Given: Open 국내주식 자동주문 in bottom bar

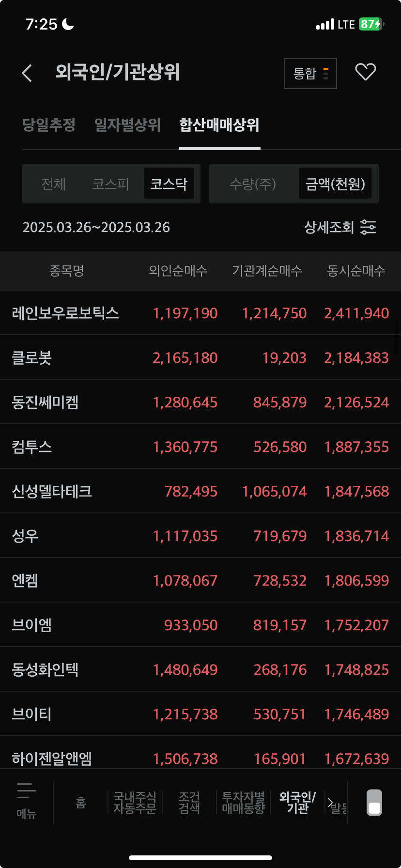Looking at the screenshot, I should click(x=135, y=802).
